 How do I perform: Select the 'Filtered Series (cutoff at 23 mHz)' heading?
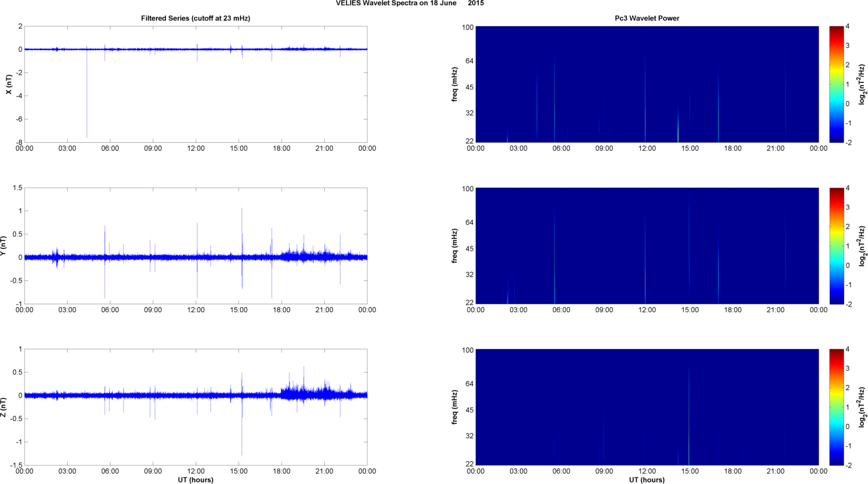[x=196, y=18]
